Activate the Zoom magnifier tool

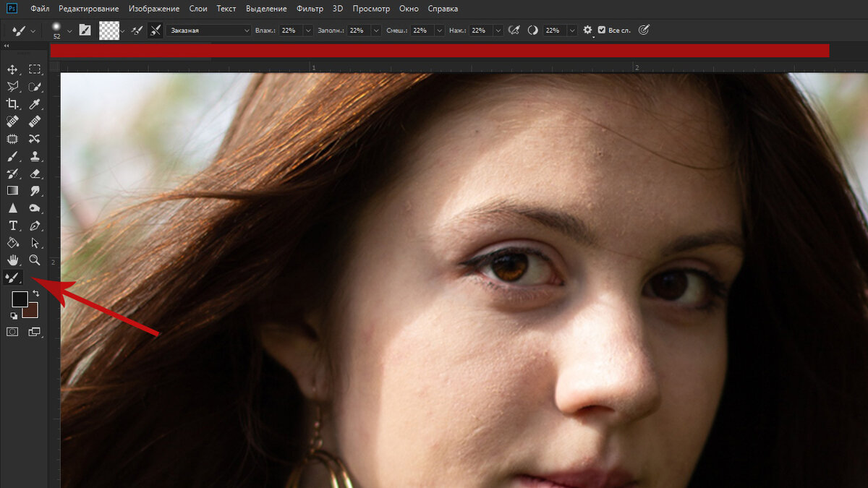coord(34,260)
